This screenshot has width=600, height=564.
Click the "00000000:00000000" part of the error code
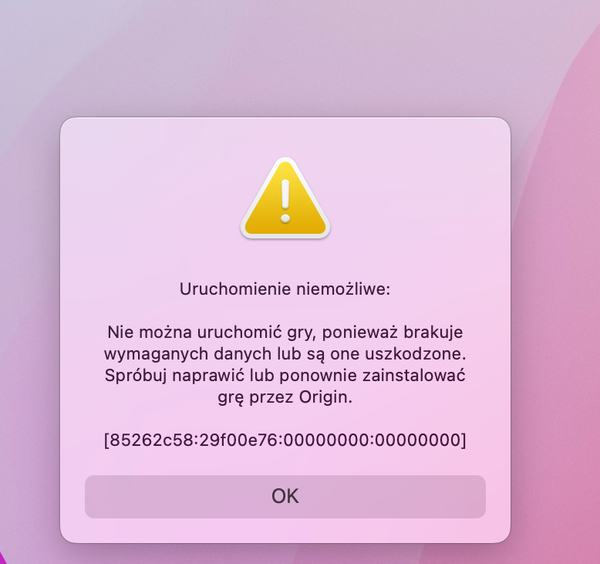coord(373,440)
